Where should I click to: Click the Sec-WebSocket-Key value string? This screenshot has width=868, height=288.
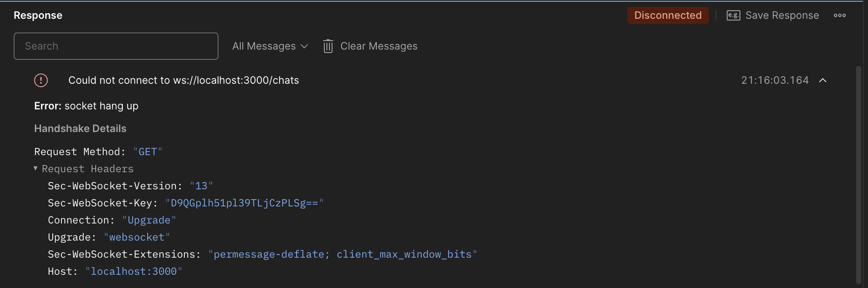(244, 203)
